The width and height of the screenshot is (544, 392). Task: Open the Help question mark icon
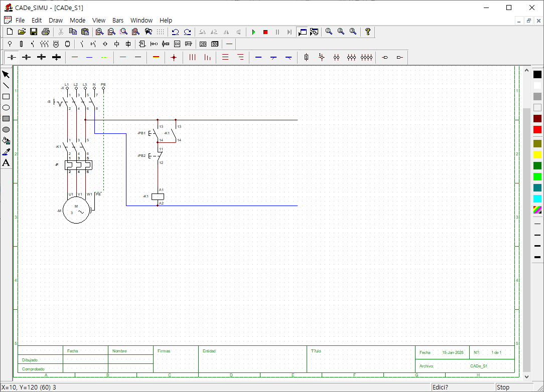368,32
